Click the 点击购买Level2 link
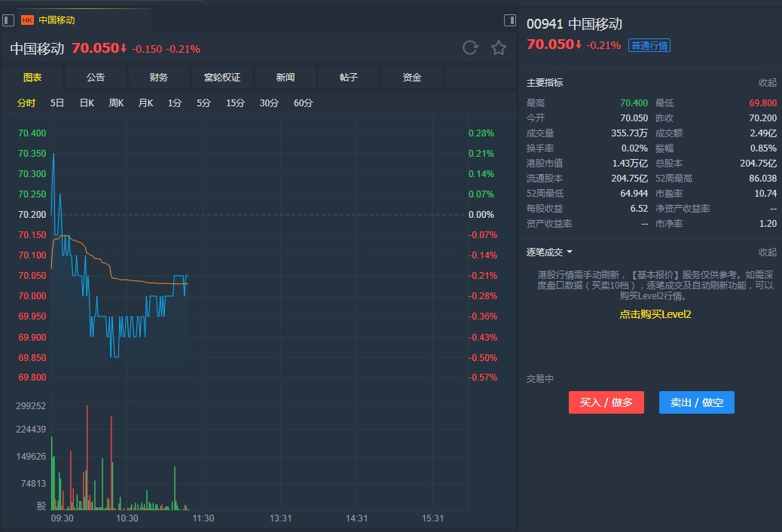 [655, 314]
